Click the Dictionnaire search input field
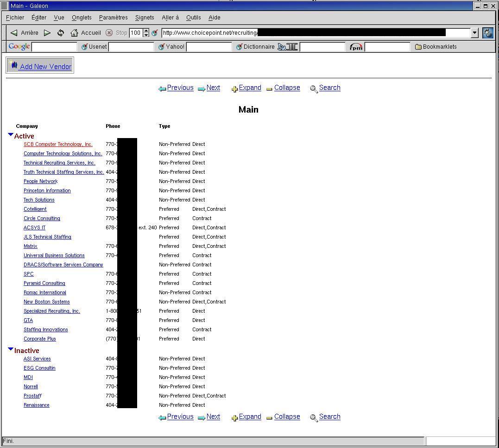 tap(322, 47)
